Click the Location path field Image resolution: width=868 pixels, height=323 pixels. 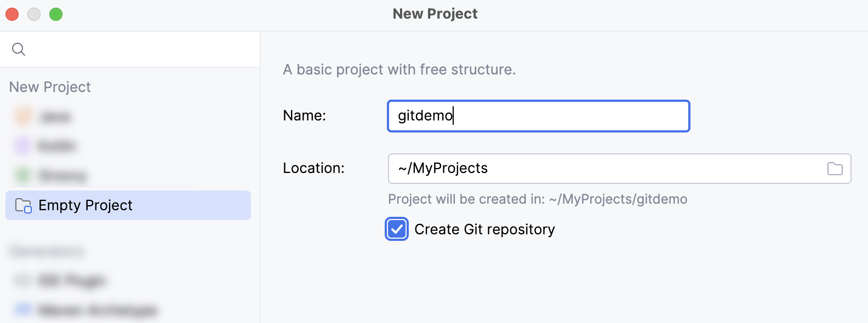pyautogui.click(x=603, y=169)
